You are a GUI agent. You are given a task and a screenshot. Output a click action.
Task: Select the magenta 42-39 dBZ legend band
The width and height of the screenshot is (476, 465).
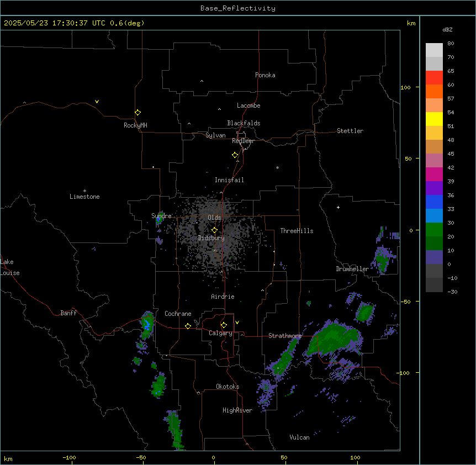pyautogui.click(x=434, y=174)
